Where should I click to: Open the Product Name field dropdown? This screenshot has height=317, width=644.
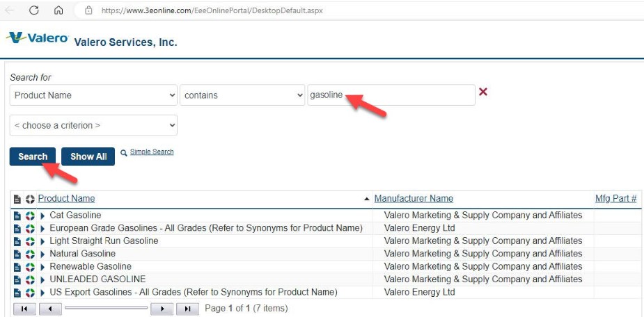[94, 95]
